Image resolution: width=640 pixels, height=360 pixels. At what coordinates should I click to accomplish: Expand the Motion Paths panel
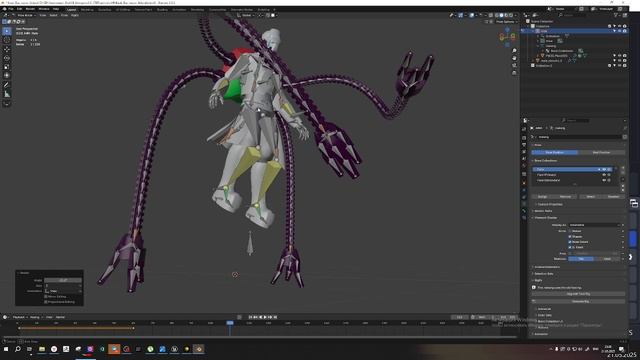point(542,211)
